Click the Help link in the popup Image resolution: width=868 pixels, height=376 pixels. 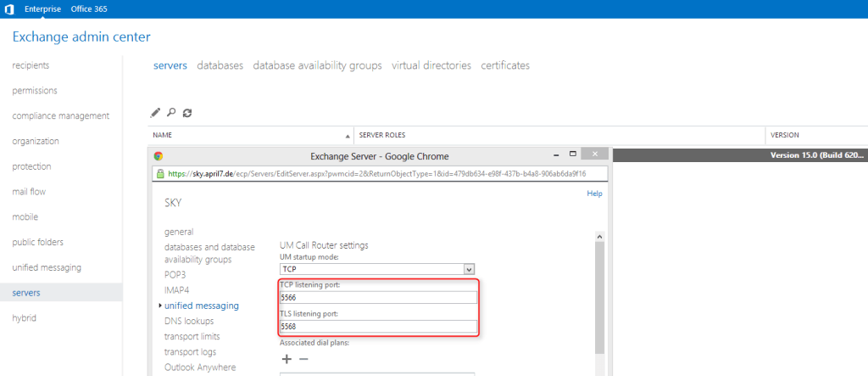coord(594,194)
